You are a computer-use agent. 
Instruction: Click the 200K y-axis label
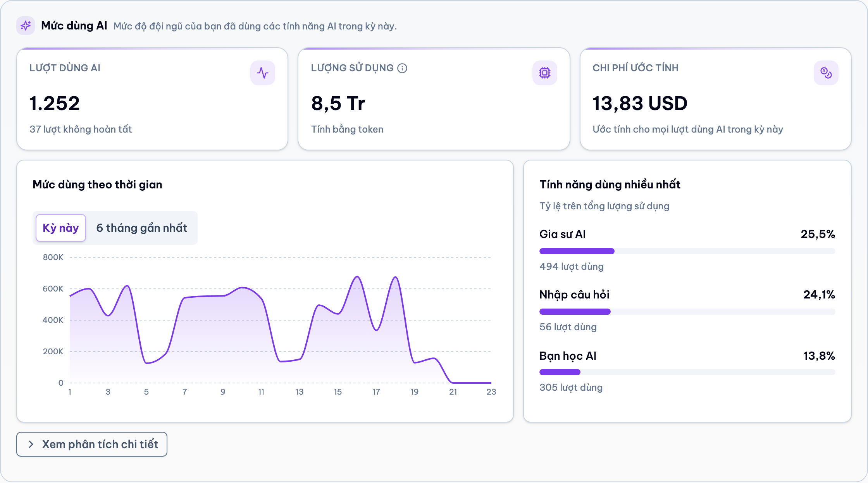point(53,352)
